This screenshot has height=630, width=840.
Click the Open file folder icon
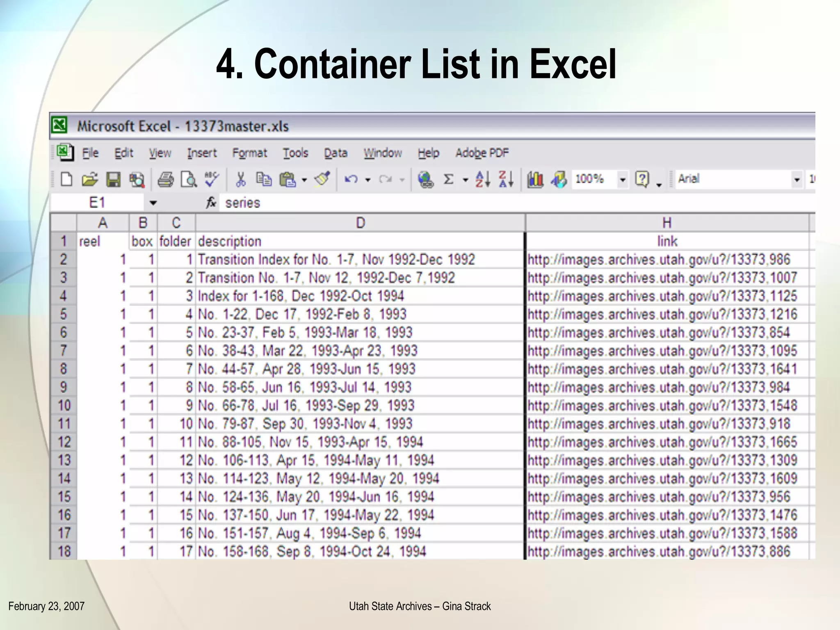89,179
